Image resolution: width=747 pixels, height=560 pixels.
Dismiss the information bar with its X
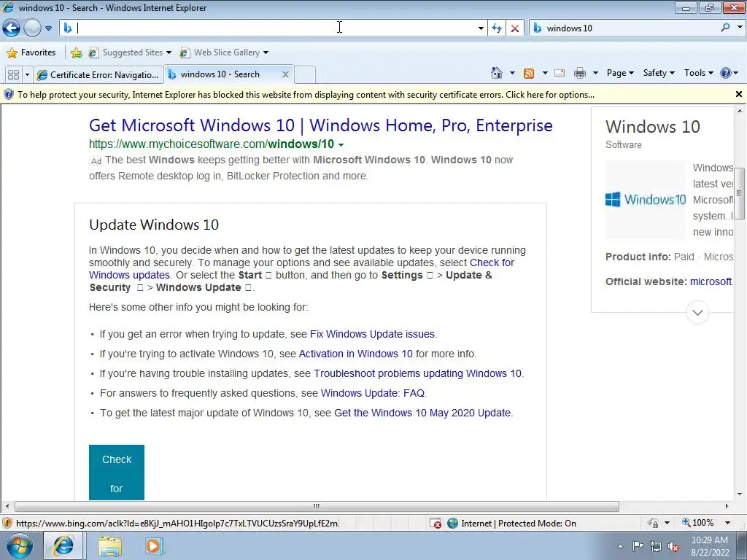tap(739, 94)
